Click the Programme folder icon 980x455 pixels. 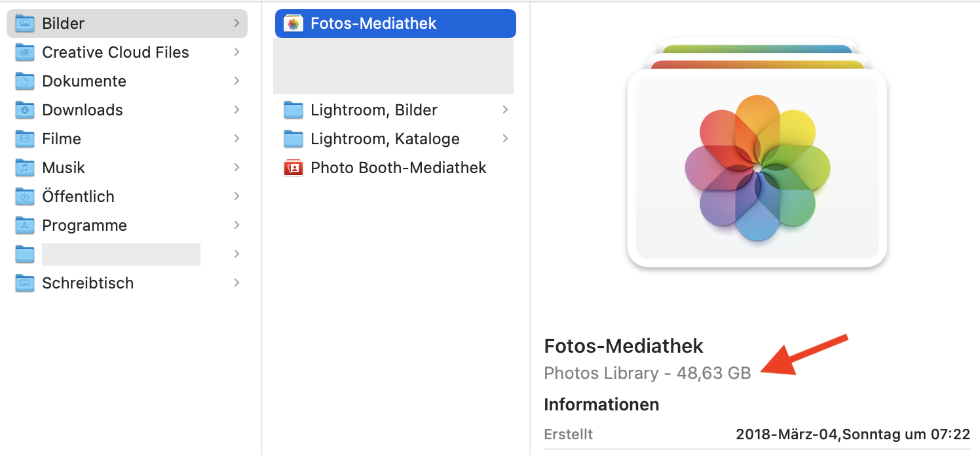point(25,226)
